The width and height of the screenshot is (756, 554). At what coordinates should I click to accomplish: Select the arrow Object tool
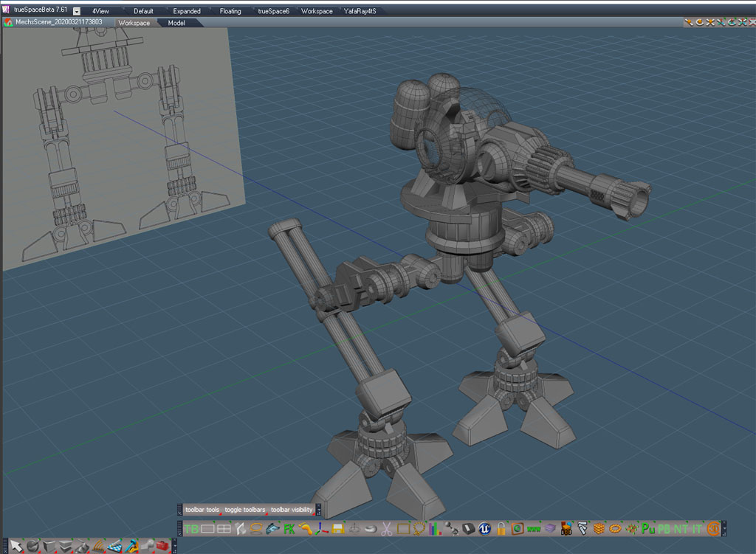pos(16,546)
